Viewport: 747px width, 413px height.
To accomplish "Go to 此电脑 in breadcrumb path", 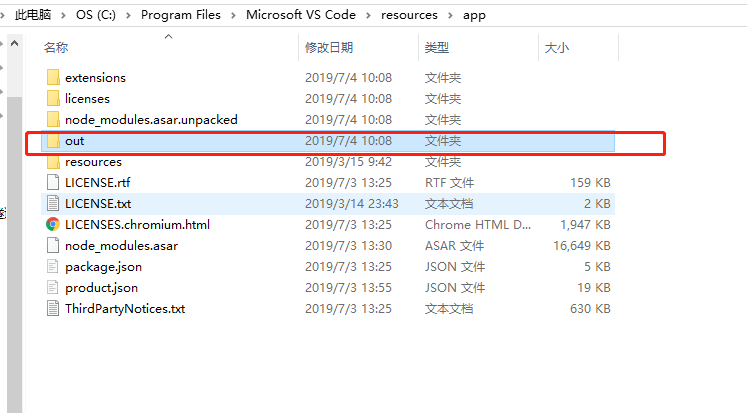I will click(x=33, y=16).
